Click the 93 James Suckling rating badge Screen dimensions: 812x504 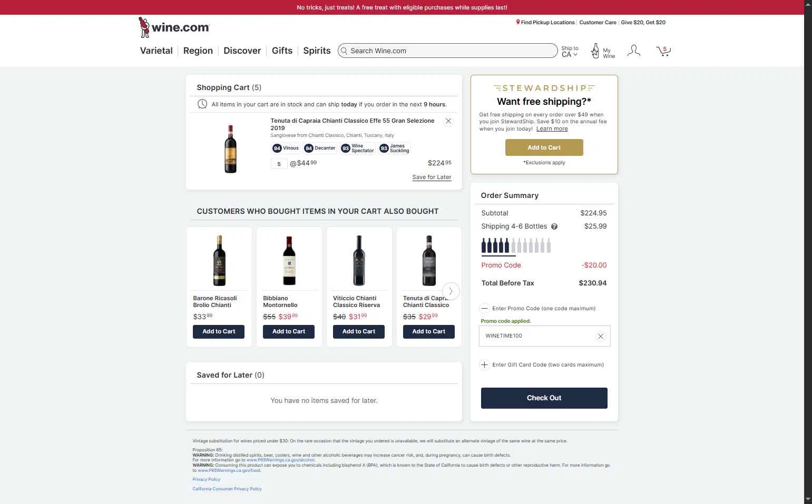click(x=394, y=148)
